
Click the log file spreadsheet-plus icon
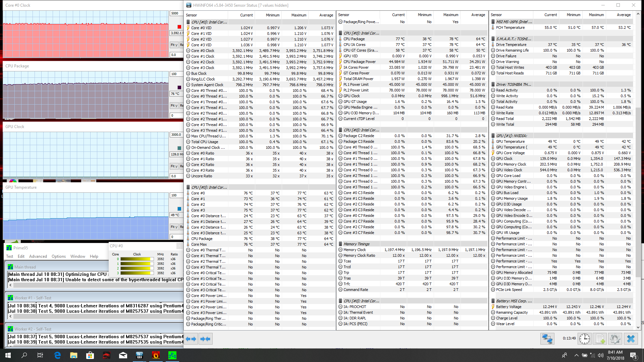click(600, 339)
